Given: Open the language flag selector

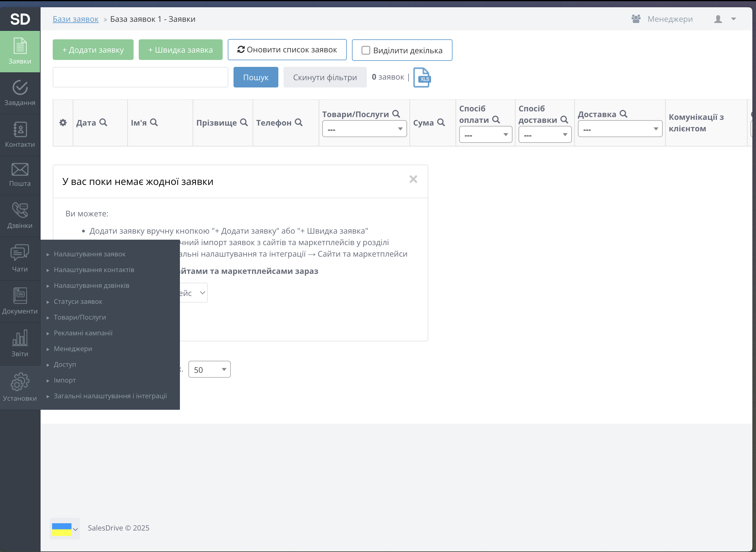Looking at the screenshot, I should pyautogui.click(x=65, y=529).
